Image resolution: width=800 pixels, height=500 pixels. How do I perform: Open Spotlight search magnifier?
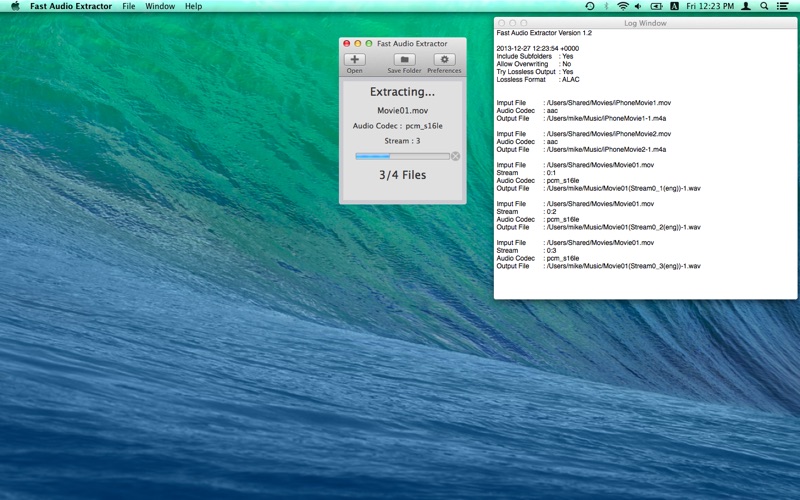[765, 6]
